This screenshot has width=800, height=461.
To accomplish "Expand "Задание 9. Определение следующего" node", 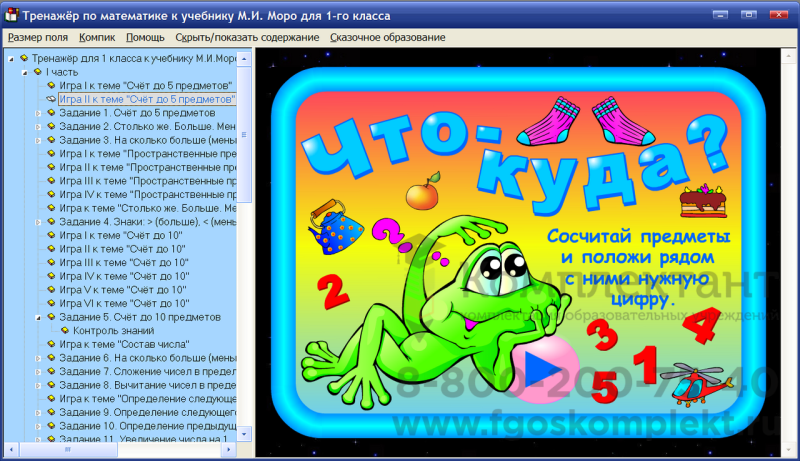I will coord(38,413).
